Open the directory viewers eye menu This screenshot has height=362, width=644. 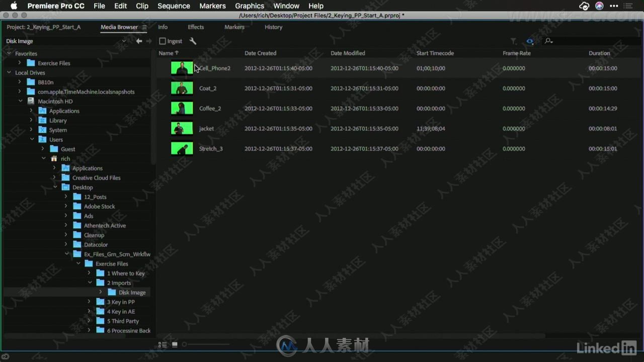click(x=530, y=41)
